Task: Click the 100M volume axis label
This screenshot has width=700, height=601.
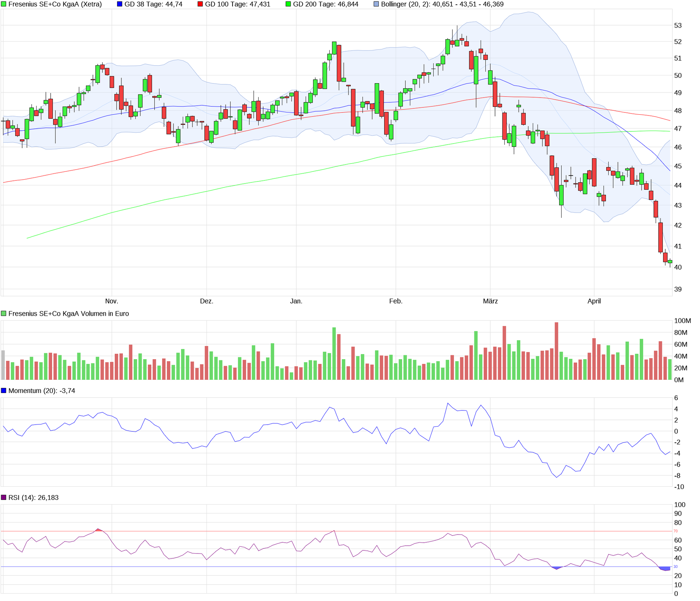Action: 682,321
